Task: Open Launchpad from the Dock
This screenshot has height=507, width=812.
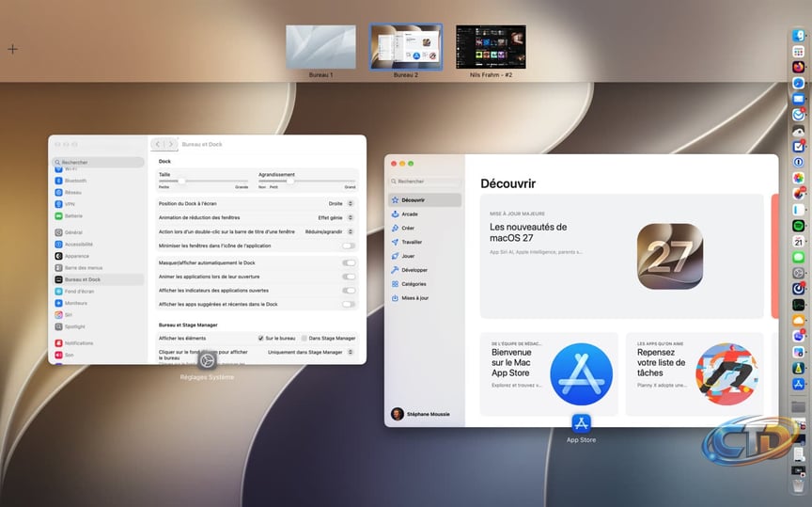Action: pos(798,52)
